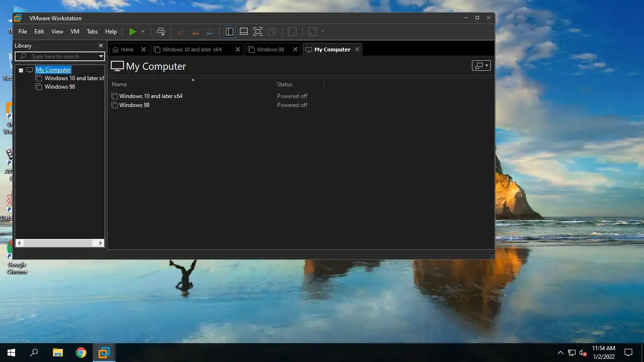The width and height of the screenshot is (644, 362).
Task: Open the Edit menu
Action: (x=39, y=32)
